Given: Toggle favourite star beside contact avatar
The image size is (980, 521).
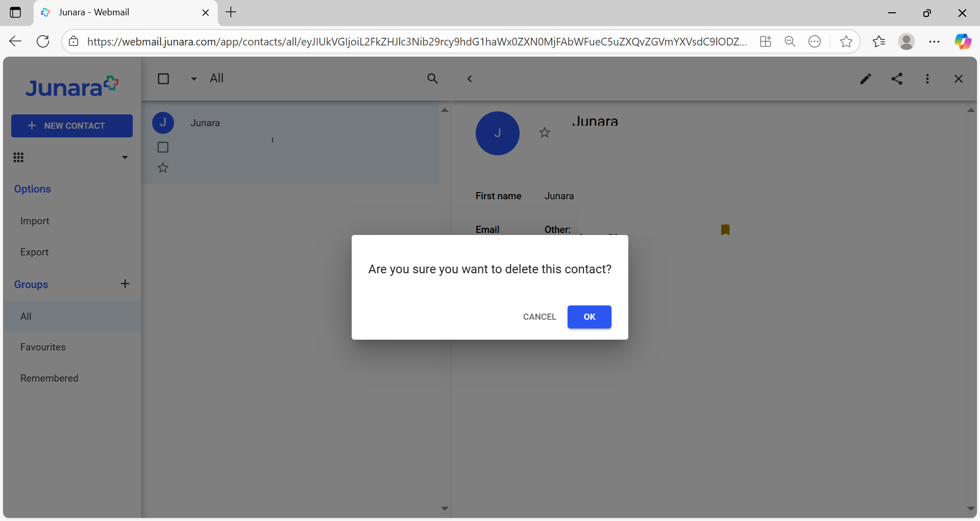Looking at the screenshot, I should pyautogui.click(x=545, y=133).
